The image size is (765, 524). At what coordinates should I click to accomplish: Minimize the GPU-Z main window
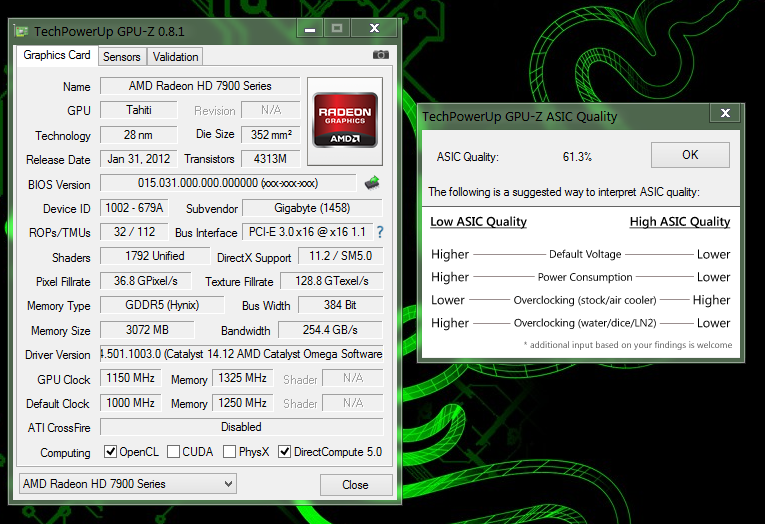click(x=310, y=29)
